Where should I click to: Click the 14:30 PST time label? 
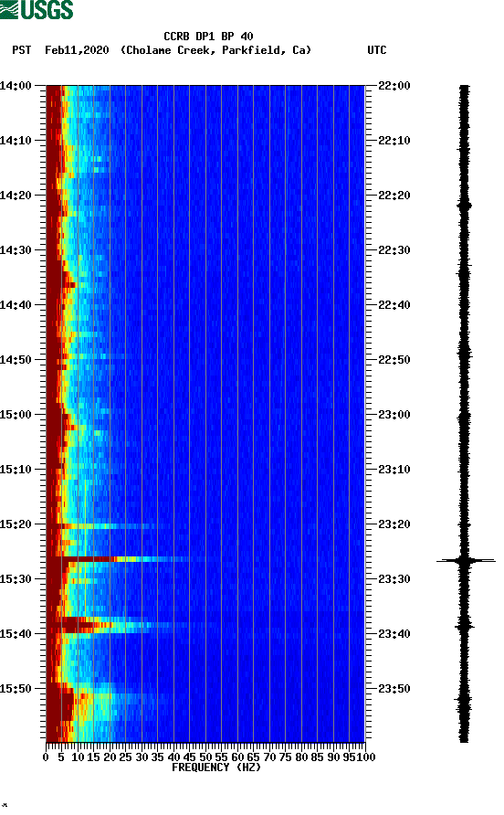click(x=16, y=250)
